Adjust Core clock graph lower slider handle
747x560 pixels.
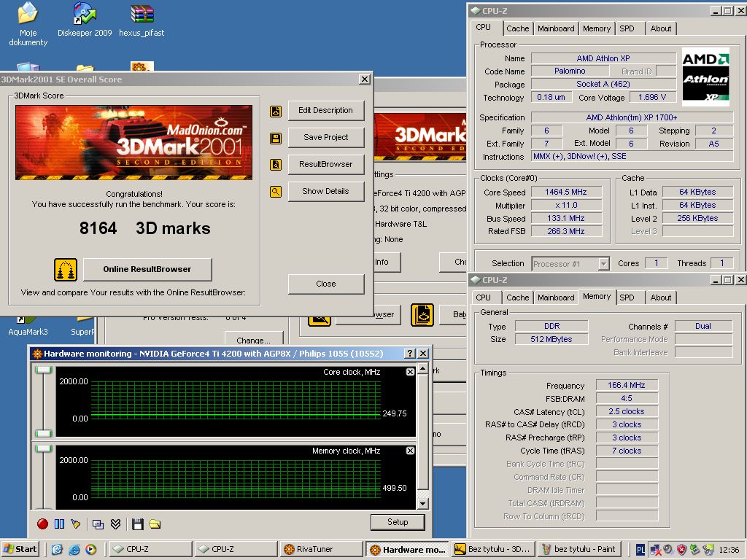(x=44, y=433)
